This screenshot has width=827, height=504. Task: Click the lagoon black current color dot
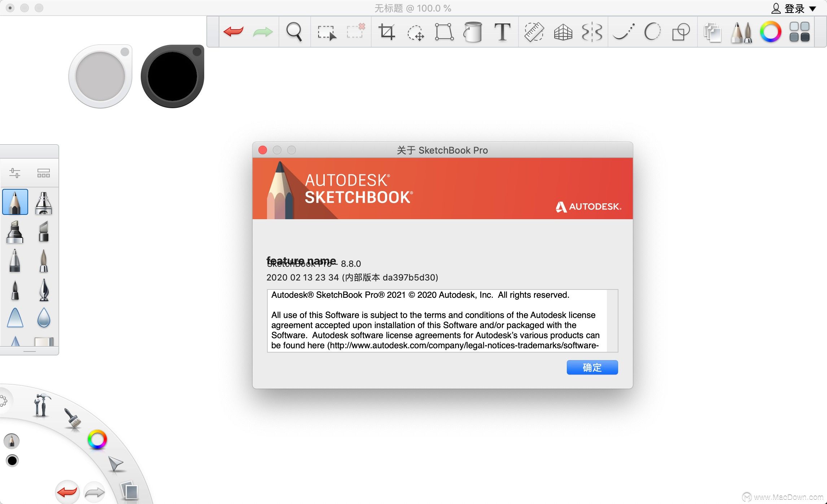(12, 460)
